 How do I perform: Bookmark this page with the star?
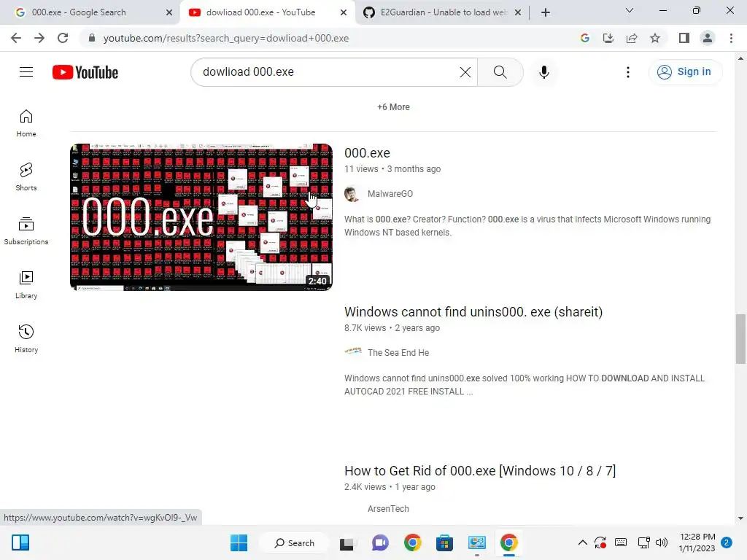pos(655,38)
